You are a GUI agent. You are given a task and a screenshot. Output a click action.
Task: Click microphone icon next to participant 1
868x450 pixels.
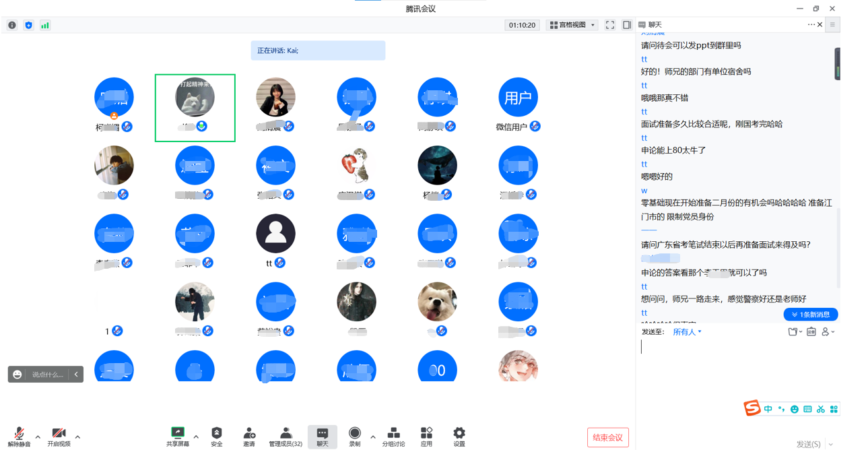pos(117,331)
